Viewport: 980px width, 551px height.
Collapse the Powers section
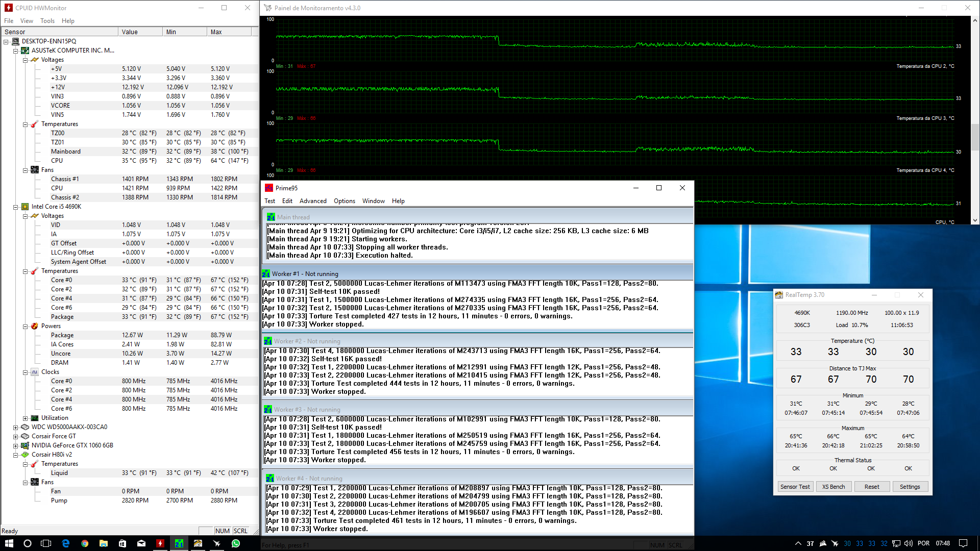pos(25,326)
